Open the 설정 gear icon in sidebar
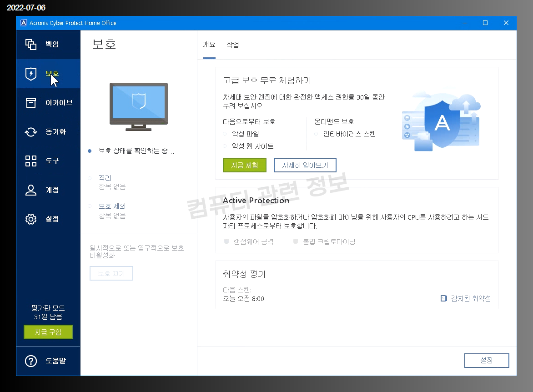Image resolution: width=533 pixels, height=392 pixels. click(30, 219)
